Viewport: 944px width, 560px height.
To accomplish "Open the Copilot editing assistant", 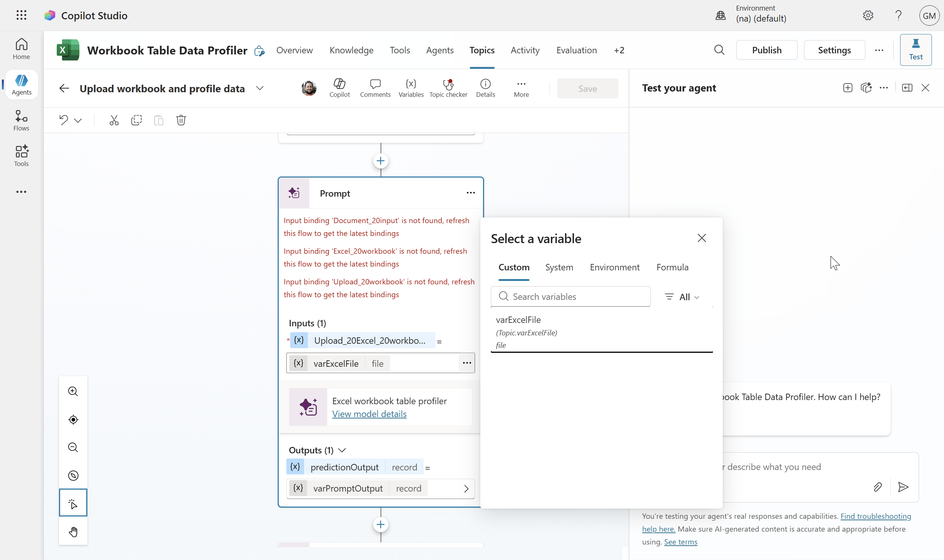I will pos(339,88).
